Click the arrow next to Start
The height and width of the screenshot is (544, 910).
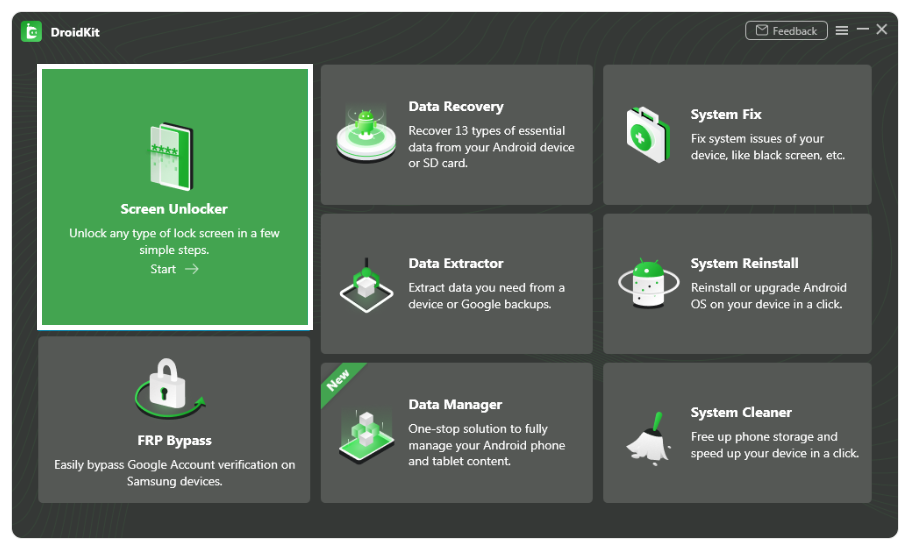tap(192, 269)
